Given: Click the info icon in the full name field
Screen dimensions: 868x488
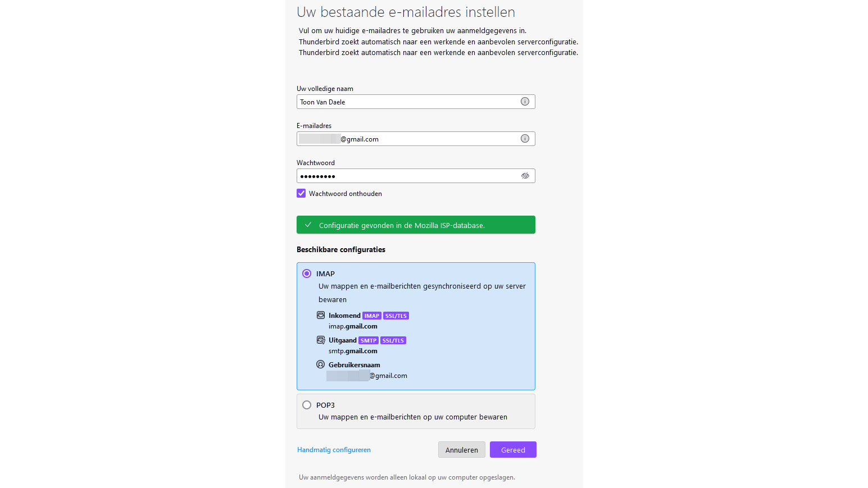Looking at the screenshot, I should pyautogui.click(x=525, y=102).
